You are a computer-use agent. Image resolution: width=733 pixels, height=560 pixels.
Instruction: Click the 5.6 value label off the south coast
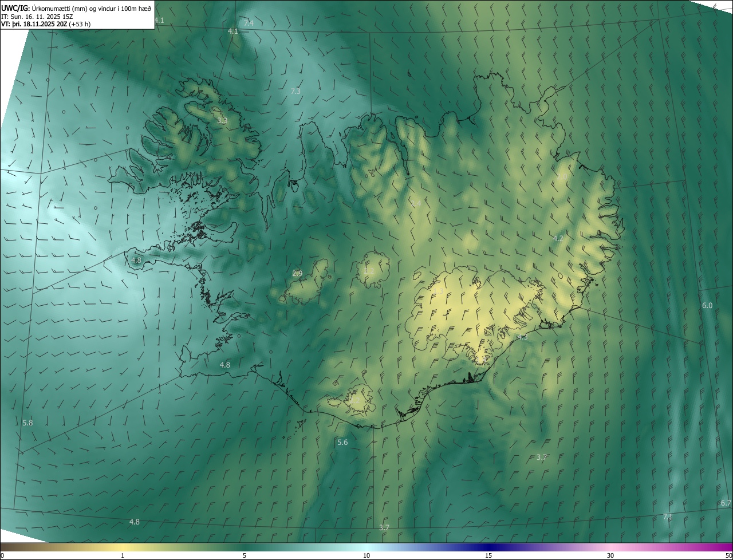click(x=342, y=442)
